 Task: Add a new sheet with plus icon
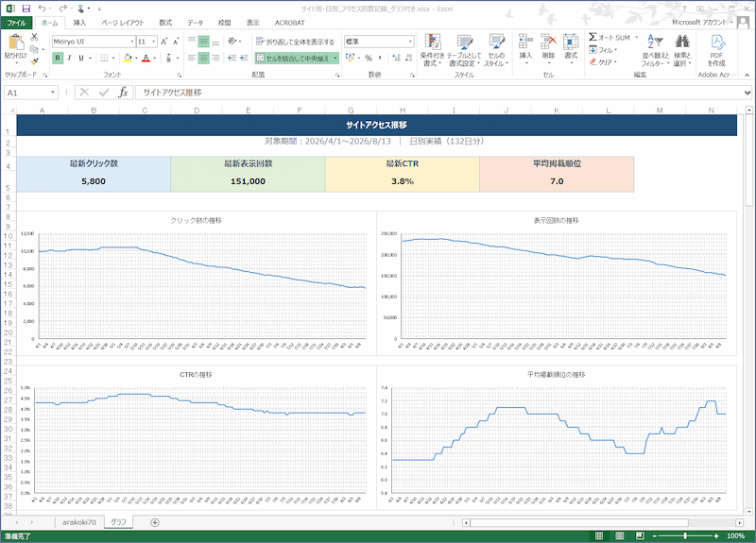pyautogui.click(x=155, y=522)
